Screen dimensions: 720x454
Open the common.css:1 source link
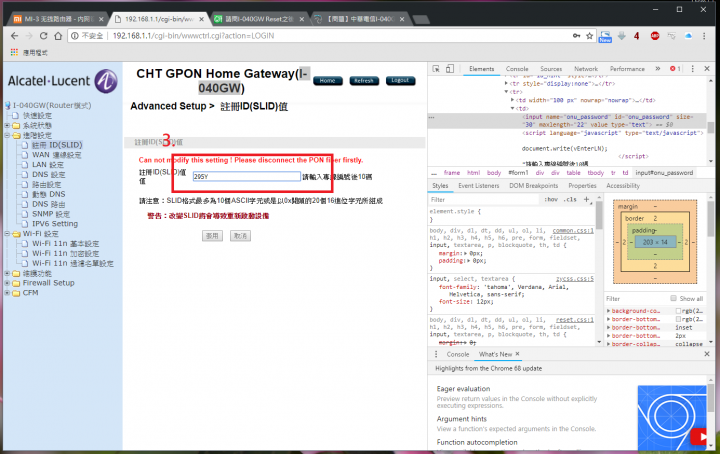573,230
